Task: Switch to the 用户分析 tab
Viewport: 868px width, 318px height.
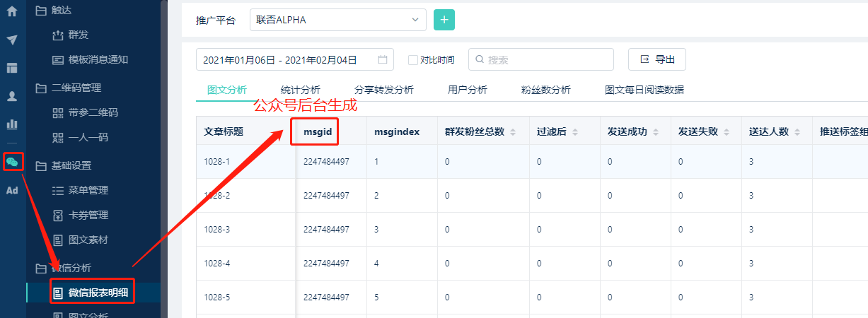Action: pyautogui.click(x=468, y=90)
